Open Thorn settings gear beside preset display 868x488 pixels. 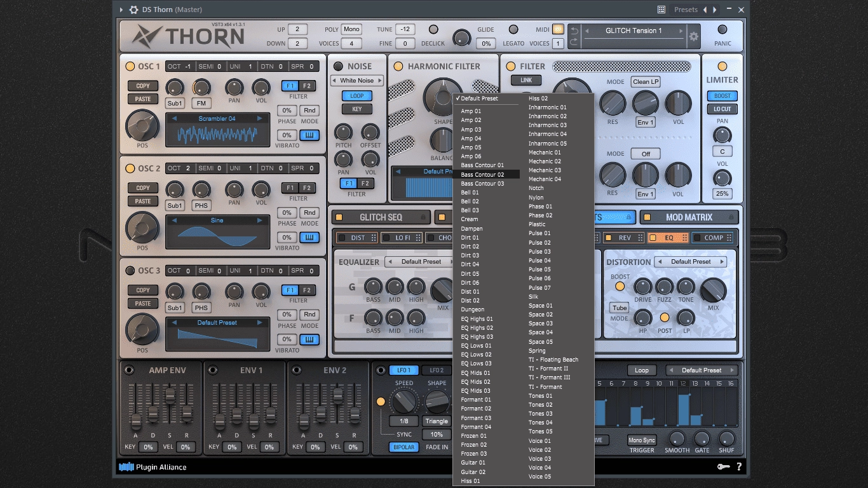[693, 37]
